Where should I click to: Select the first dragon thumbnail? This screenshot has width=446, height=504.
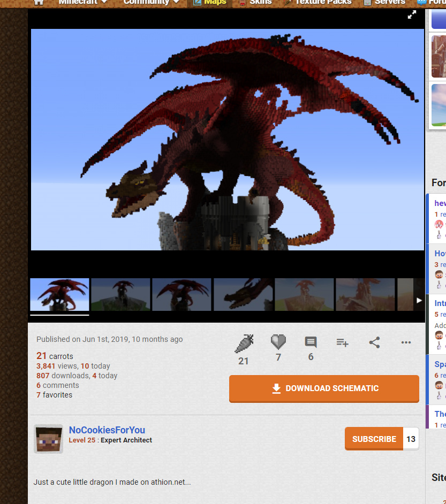click(59, 294)
